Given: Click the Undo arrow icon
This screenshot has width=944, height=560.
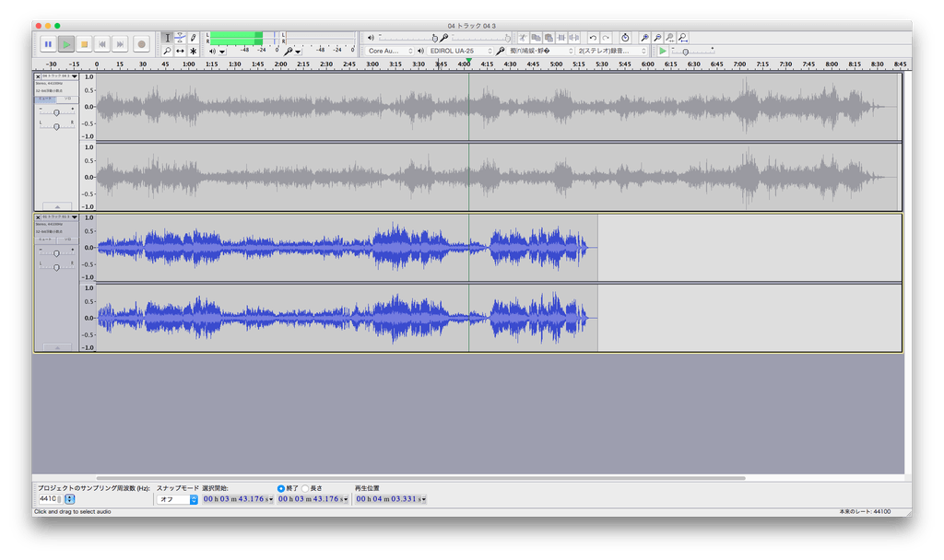Looking at the screenshot, I should click(593, 38).
